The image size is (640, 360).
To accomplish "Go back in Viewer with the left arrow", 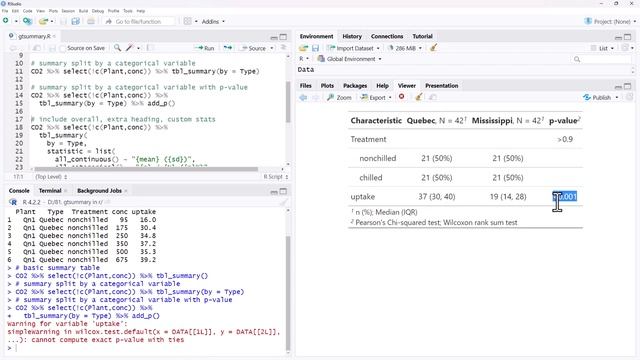I will pos(303,97).
